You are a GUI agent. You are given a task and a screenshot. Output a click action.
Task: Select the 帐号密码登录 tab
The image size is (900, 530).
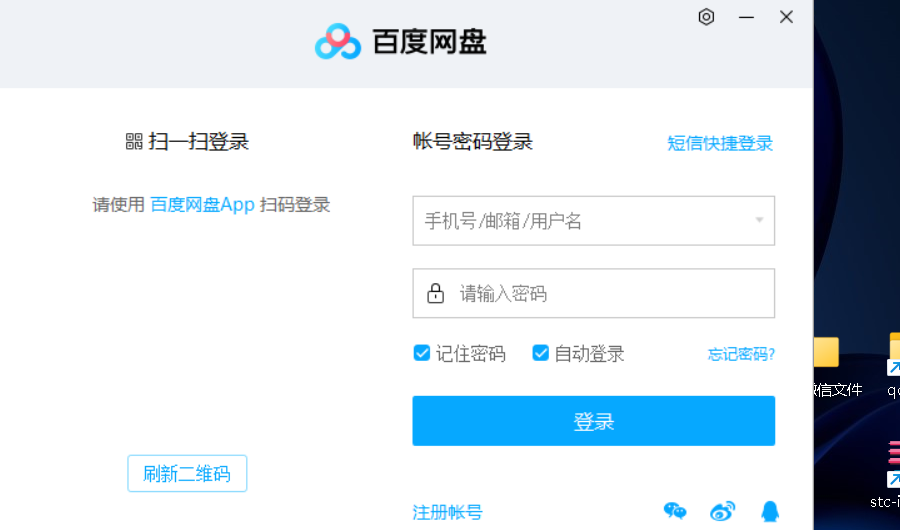point(473,141)
